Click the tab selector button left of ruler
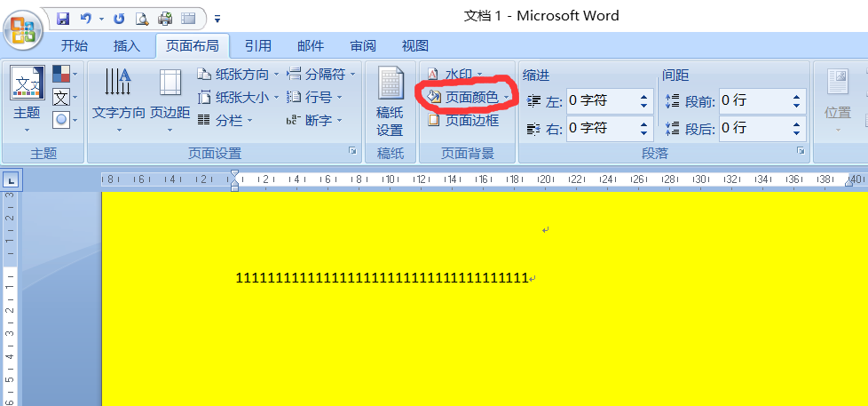The height and width of the screenshot is (406, 868). (12, 179)
